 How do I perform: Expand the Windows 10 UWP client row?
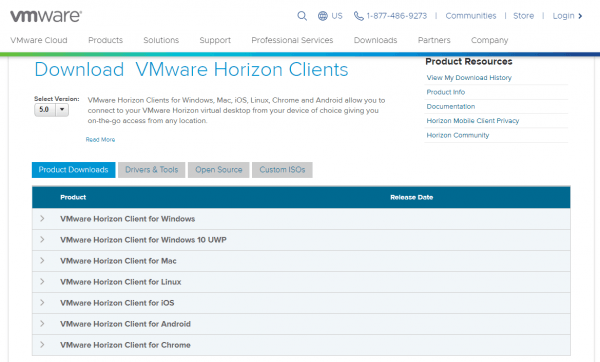point(42,240)
